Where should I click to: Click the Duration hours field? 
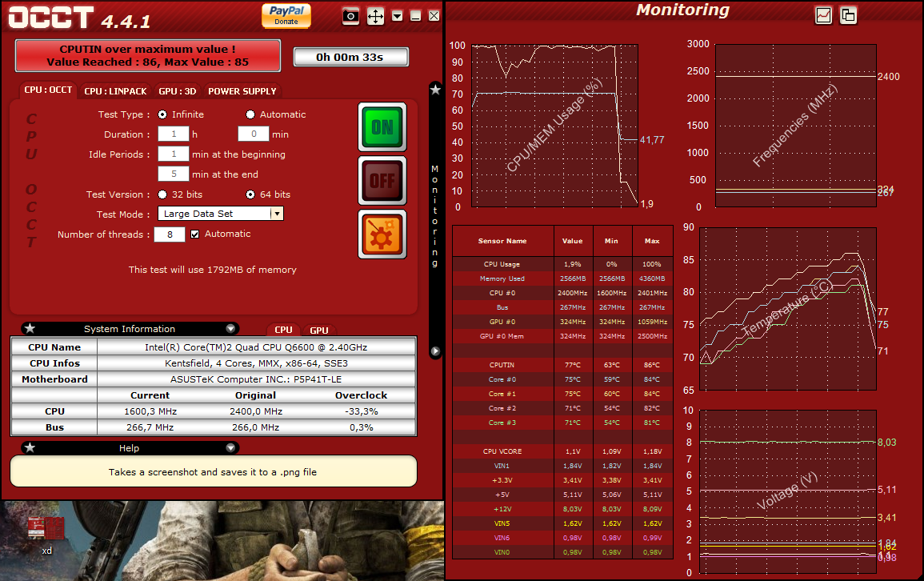tap(174, 134)
